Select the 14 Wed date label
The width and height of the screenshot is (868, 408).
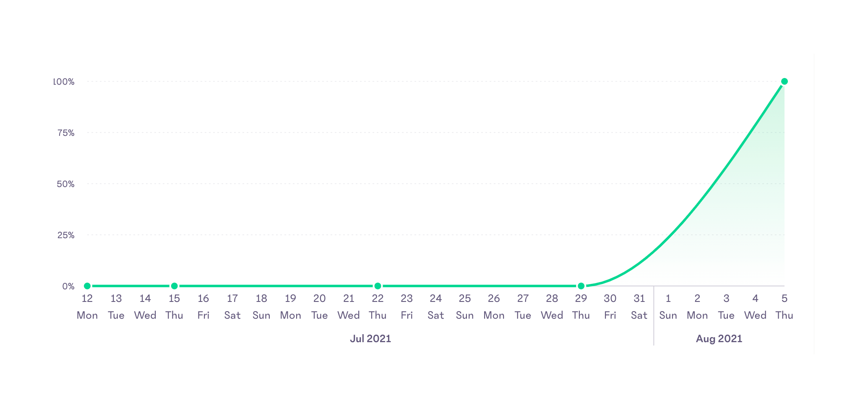click(x=145, y=307)
